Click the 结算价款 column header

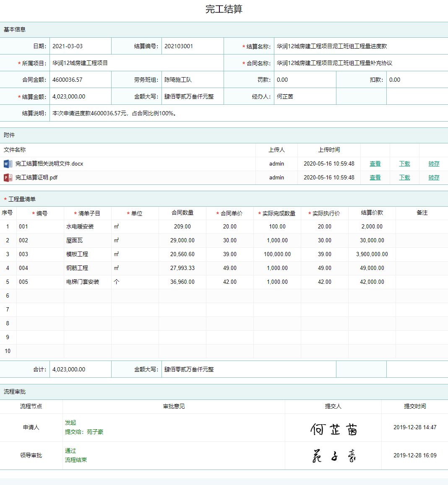[372, 213]
